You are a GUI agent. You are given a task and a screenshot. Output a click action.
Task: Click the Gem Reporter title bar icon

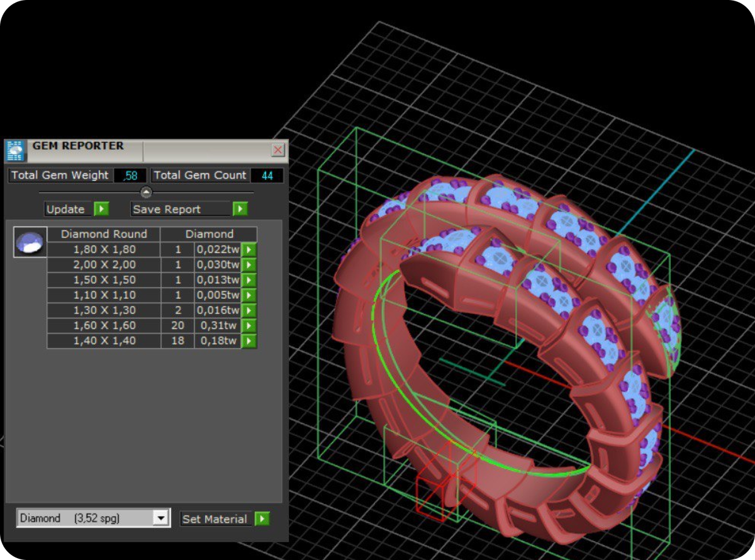14,150
